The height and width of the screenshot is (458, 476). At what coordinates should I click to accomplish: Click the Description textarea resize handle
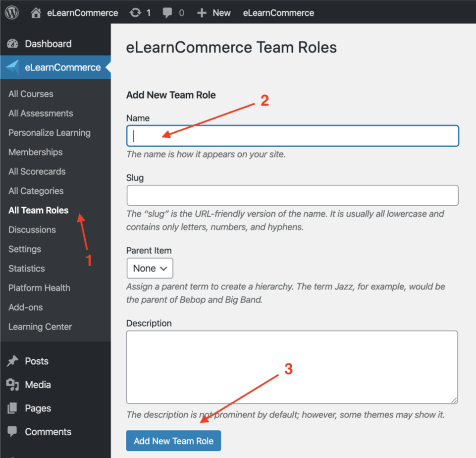454,401
